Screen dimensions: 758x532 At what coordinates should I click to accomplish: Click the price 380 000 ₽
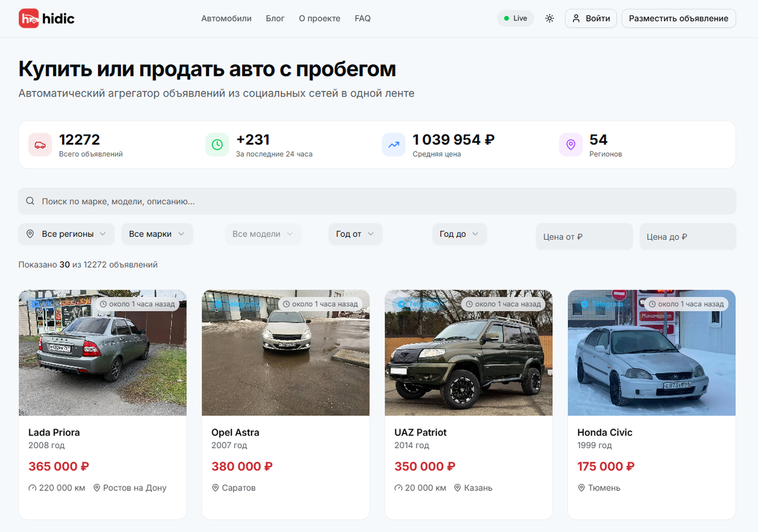242,466
